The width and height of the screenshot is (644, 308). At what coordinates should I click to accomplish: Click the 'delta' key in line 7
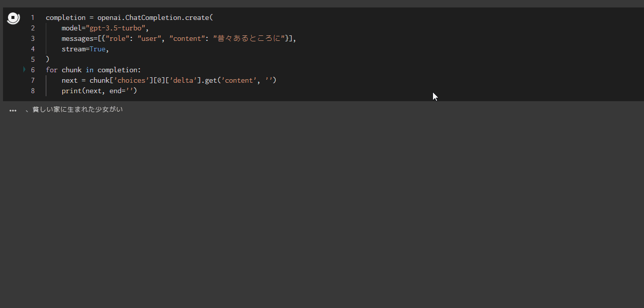click(183, 80)
